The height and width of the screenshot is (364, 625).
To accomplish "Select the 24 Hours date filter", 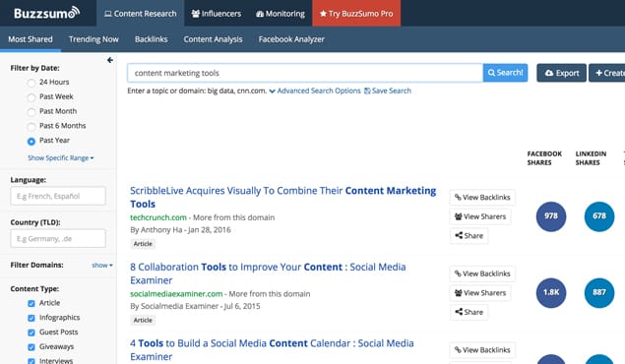I will 31,83.
